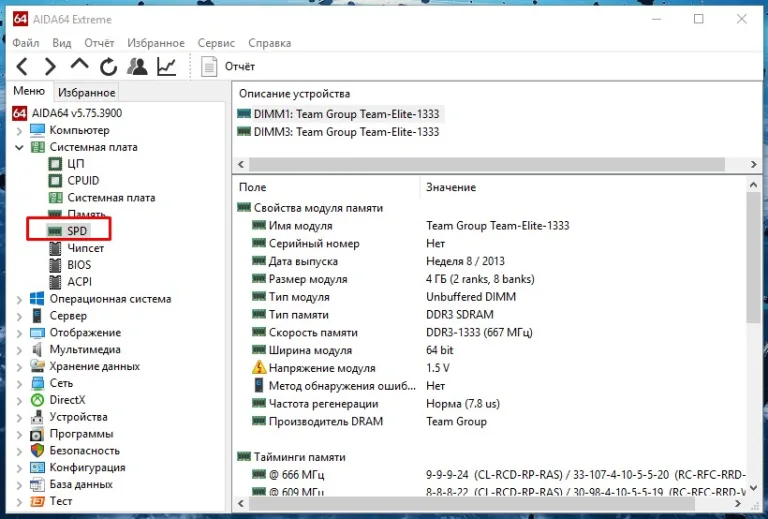Click the Отчёт report document icon

pos(209,66)
